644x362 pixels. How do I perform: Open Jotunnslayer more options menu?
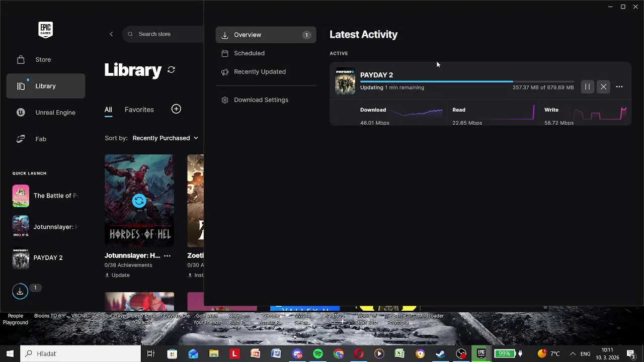(x=167, y=255)
